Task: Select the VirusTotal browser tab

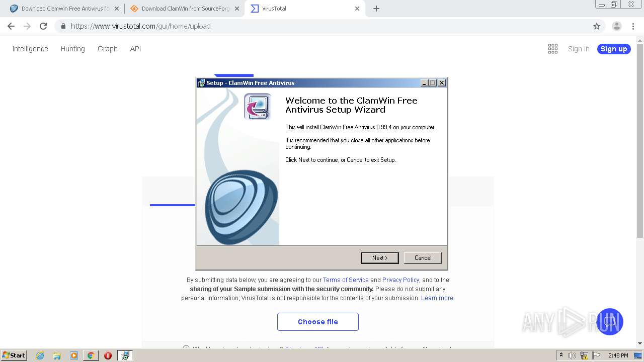Action: 304,9
